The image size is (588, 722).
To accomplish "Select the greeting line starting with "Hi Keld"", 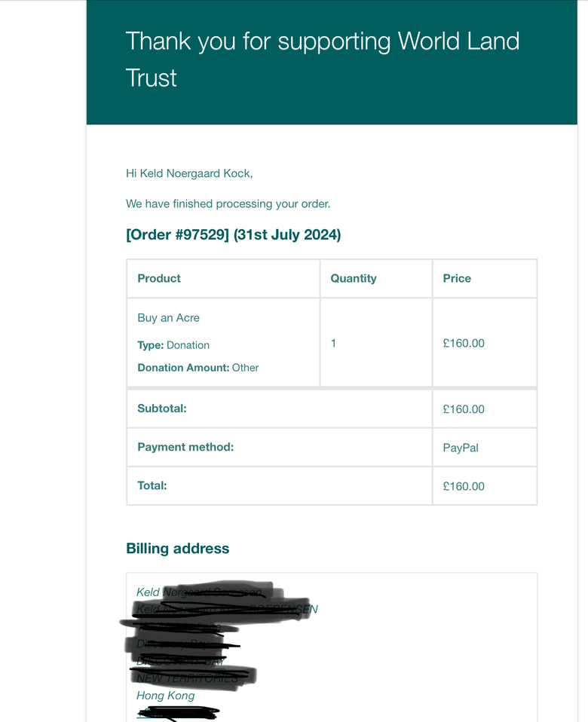I will pyautogui.click(x=189, y=173).
